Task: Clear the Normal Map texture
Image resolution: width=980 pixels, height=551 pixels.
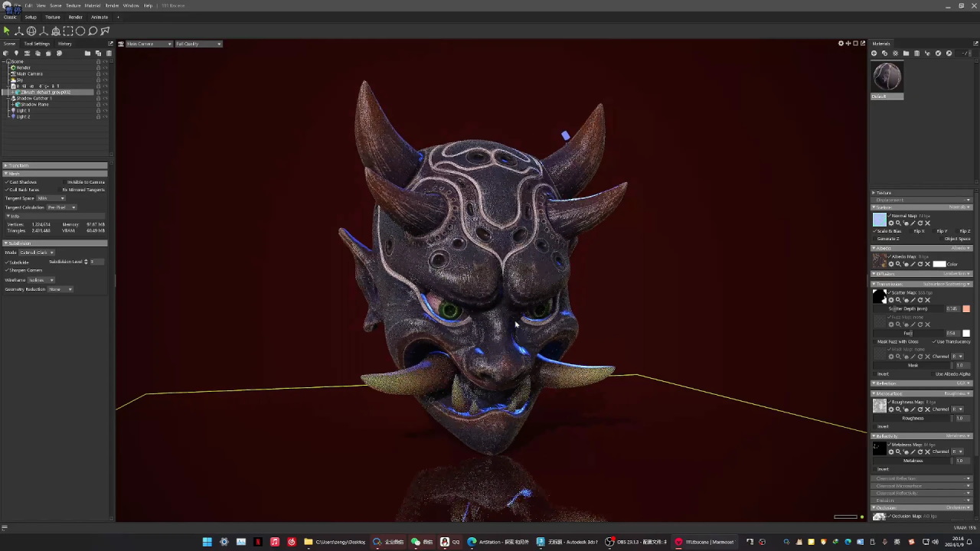Action: 927,223
